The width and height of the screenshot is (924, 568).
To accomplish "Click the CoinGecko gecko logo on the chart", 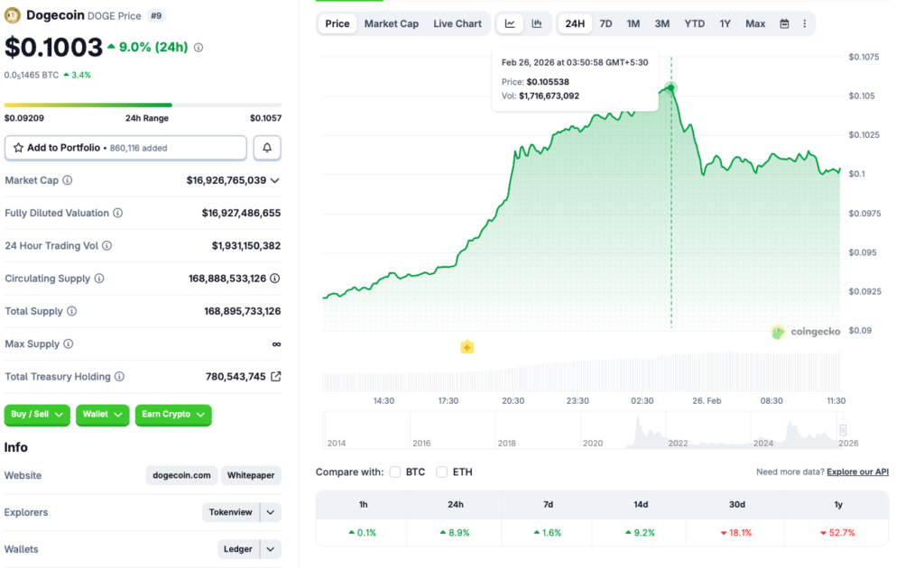I will [778, 332].
